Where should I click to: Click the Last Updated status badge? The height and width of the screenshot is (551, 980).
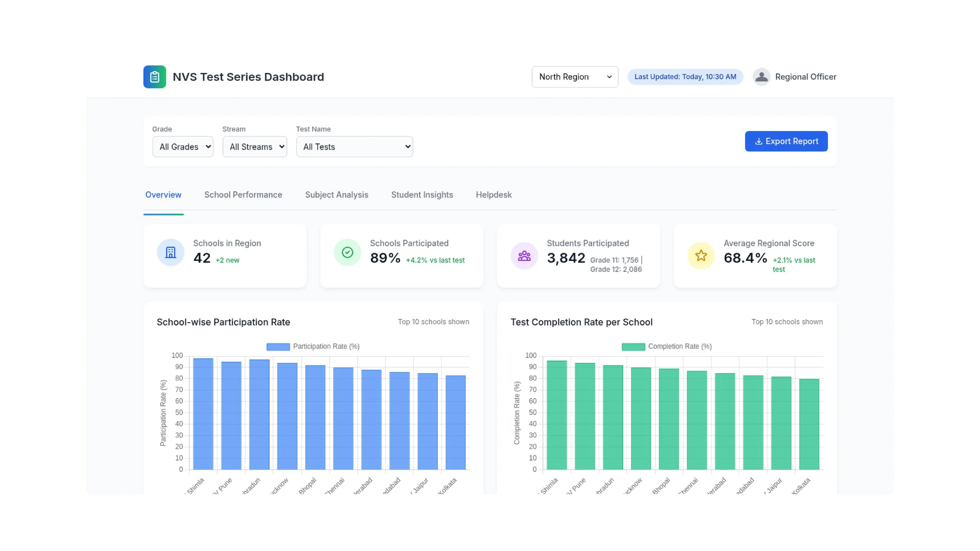click(685, 77)
